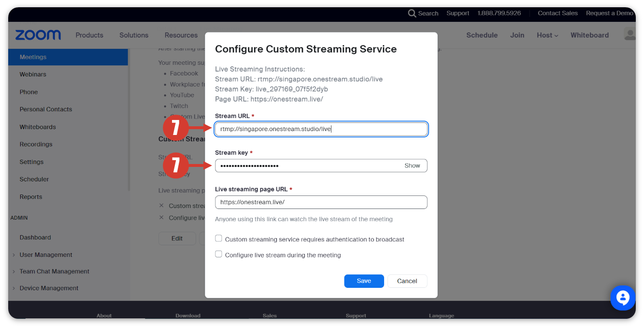Cancel the streaming service dialog
The width and height of the screenshot is (644, 328).
407,281
